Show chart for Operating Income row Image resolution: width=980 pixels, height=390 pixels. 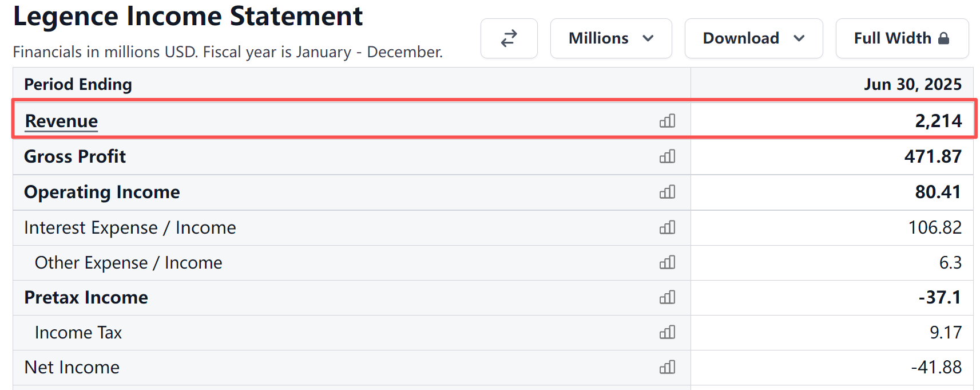[x=667, y=192]
